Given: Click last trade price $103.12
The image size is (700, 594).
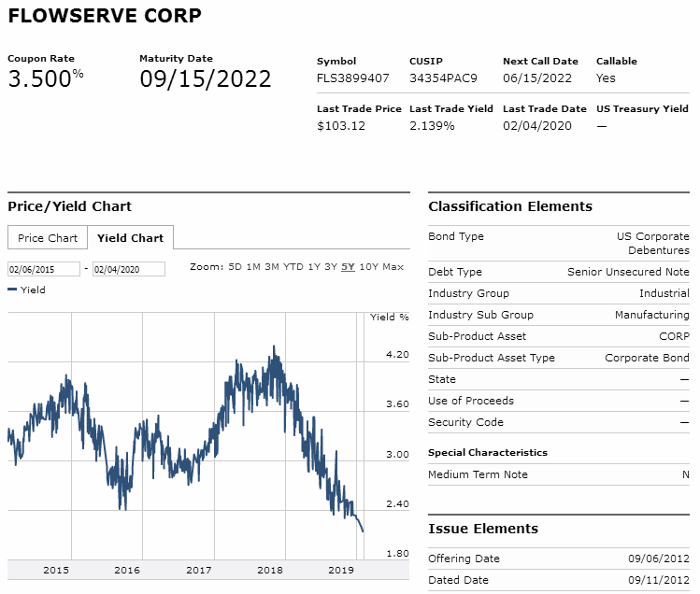Looking at the screenshot, I should click(341, 126).
